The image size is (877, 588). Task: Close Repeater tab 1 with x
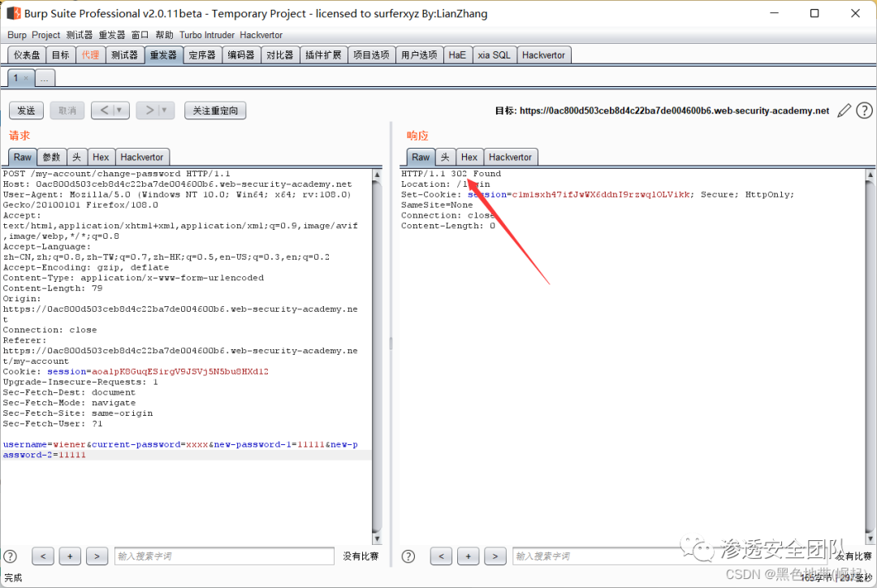26,78
